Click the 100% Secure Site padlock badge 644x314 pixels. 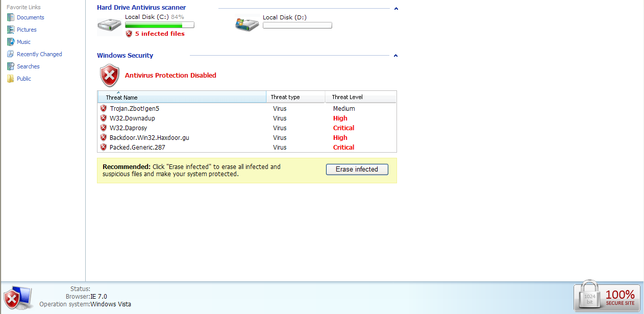[x=607, y=296]
